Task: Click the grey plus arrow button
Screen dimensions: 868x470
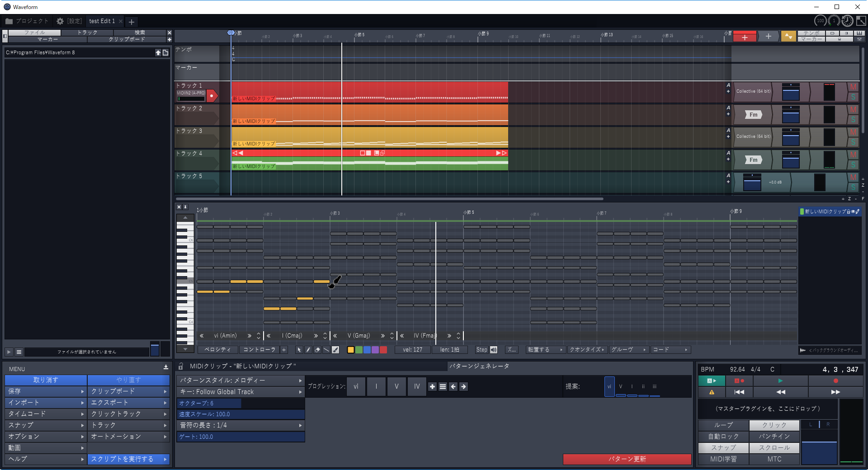Action: tap(768, 36)
